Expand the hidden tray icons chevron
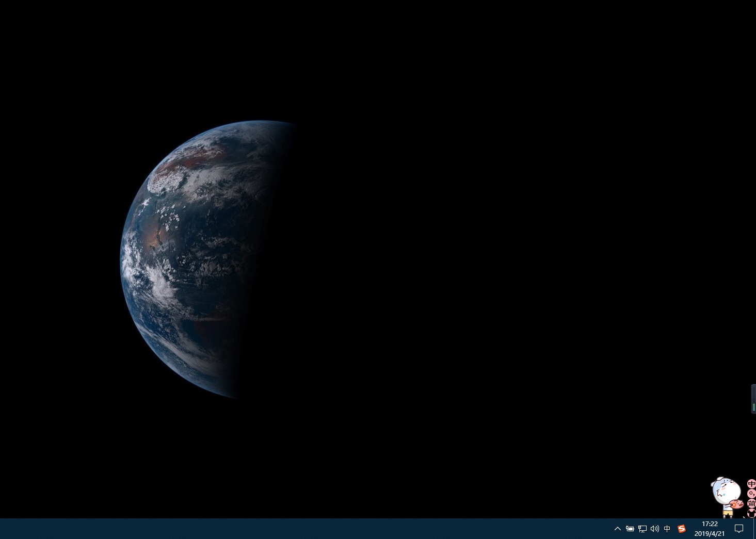This screenshot has height=539, width=756. (617, 529)
